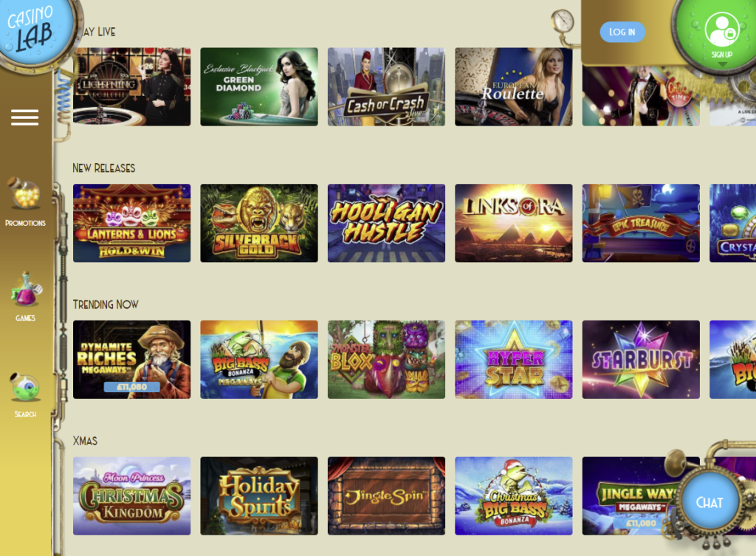This screenshot has height=556, width=756.
Task: Open Green Diamond Exclusive Blackjack
Action: click(259, 87)
